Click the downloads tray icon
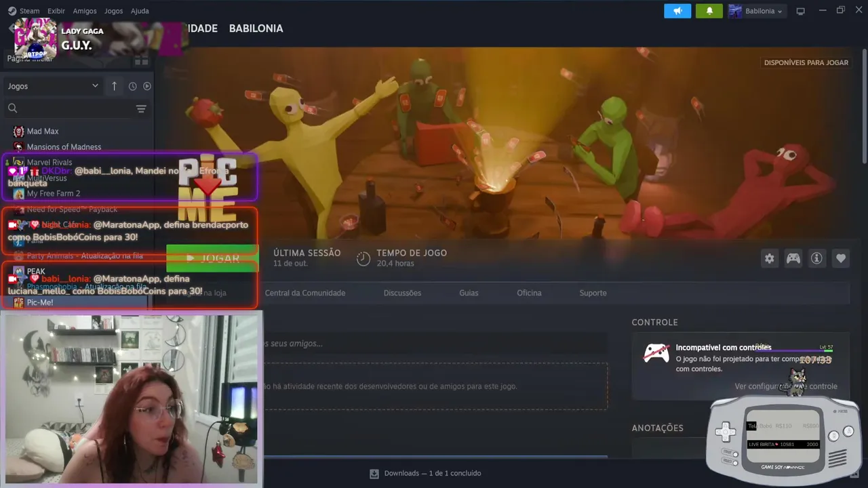The image size is (868, 488). 374,473
